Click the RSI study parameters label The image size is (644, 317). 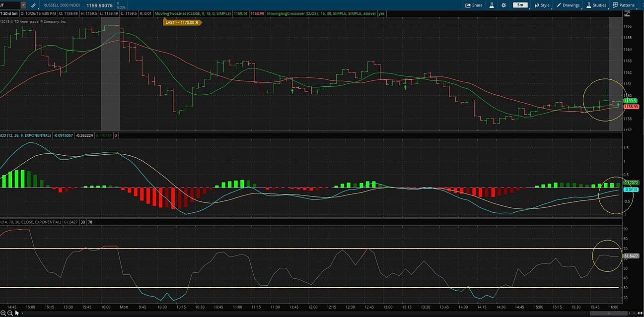pyautogui.click(x=31, y=222)
